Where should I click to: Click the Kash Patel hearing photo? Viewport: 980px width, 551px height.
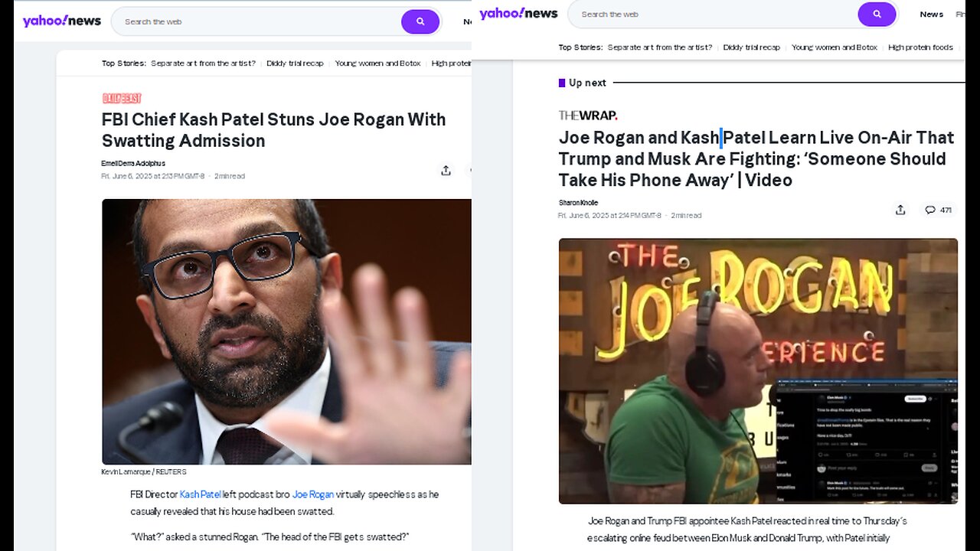[x=286, y=331]
